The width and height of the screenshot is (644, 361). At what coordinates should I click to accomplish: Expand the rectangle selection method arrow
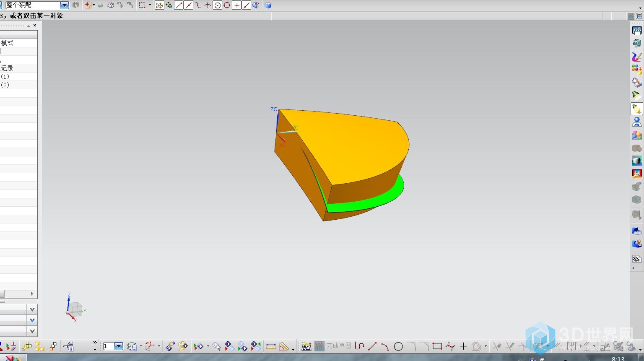pyautogui.click(x=150, y=5)
